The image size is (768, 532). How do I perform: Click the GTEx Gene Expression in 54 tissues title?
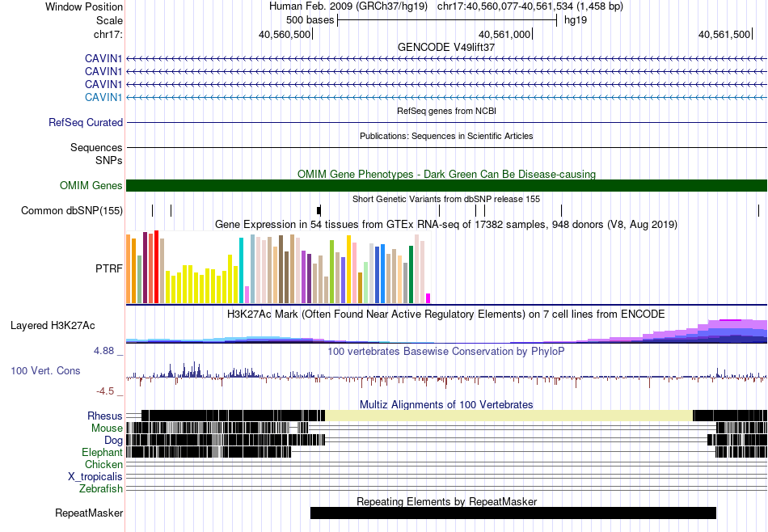point(446,224)
